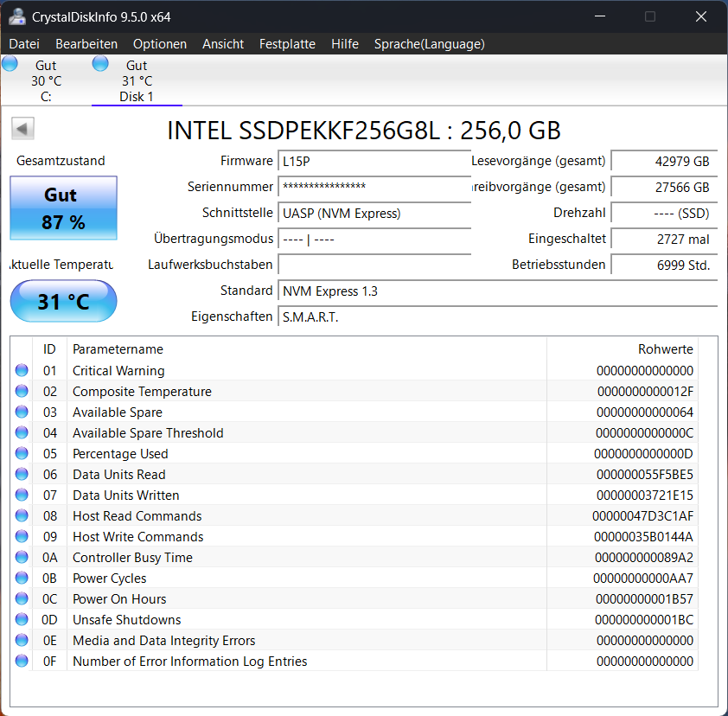The image size is (728, 716).
Task: Click the blue dot for Available Spare
Action: pyautogui.click(x=21, y=412)
